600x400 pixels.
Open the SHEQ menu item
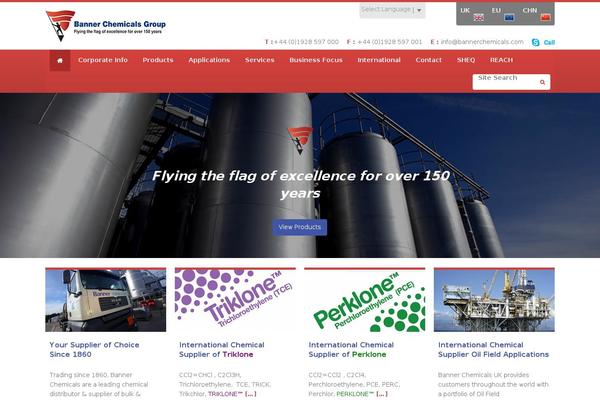tap(466, 60)
